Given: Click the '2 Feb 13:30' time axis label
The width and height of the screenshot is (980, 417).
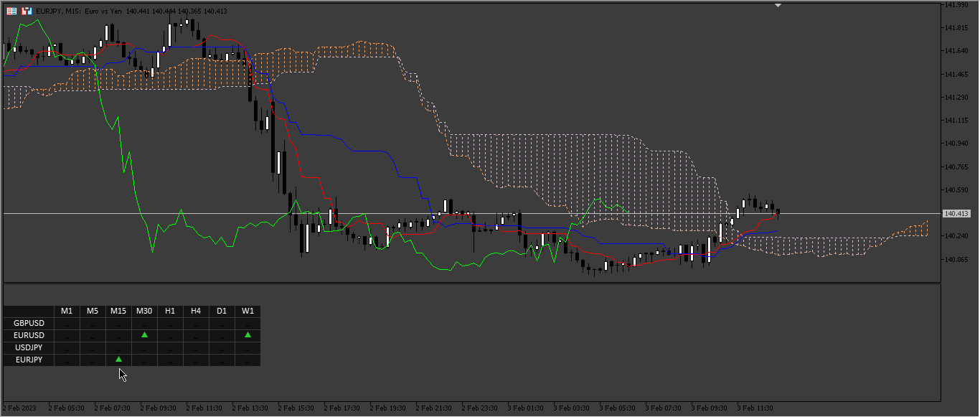Looking at the screenshot, I should pos(250,408).
